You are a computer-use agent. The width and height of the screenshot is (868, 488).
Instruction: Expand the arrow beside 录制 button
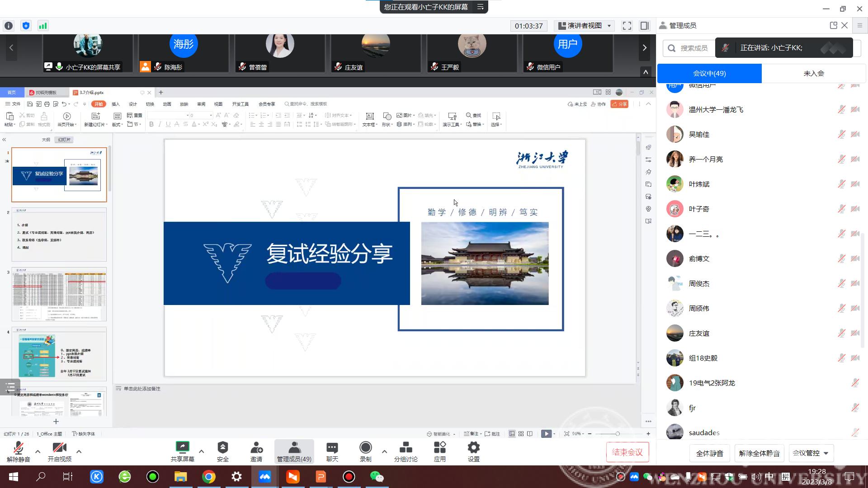pos(384,451)
